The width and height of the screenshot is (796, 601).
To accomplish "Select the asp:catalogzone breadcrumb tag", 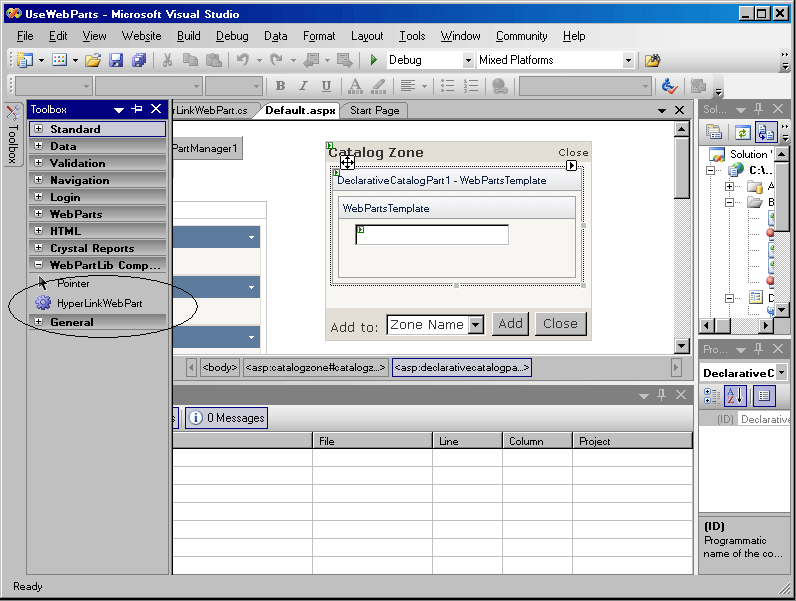I will 315,368.
